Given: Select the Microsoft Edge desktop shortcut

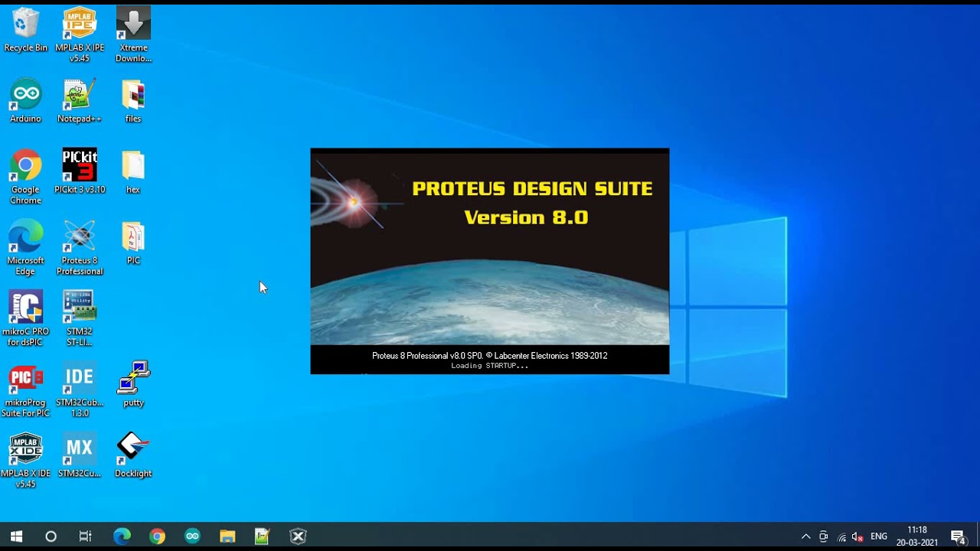Looking at the screenshot, I should coord(25,248).
